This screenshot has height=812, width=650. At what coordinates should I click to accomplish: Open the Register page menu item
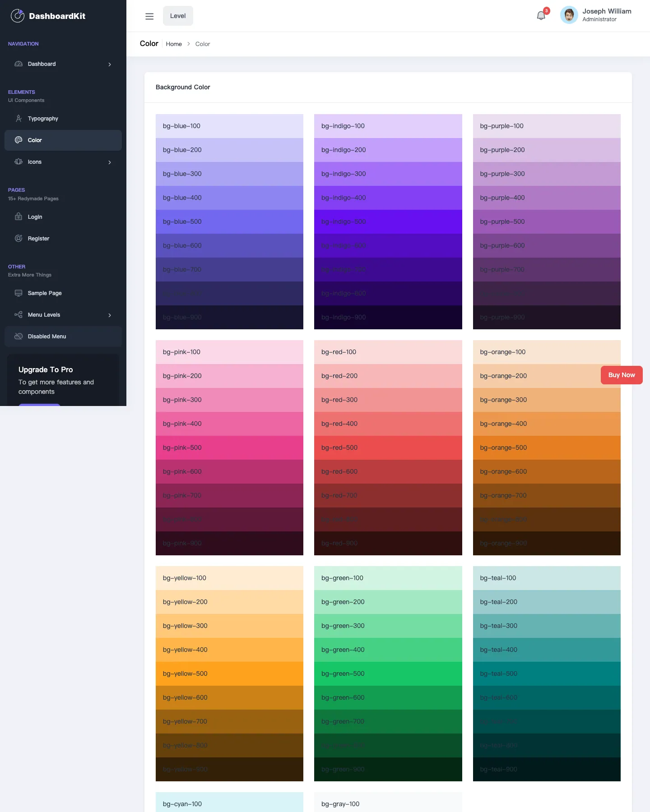coord(63,239)
